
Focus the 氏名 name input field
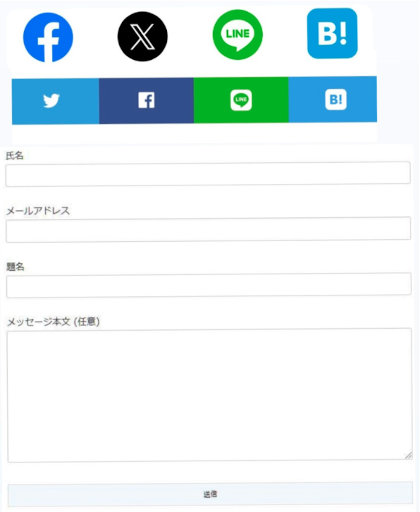coord(208,173)
